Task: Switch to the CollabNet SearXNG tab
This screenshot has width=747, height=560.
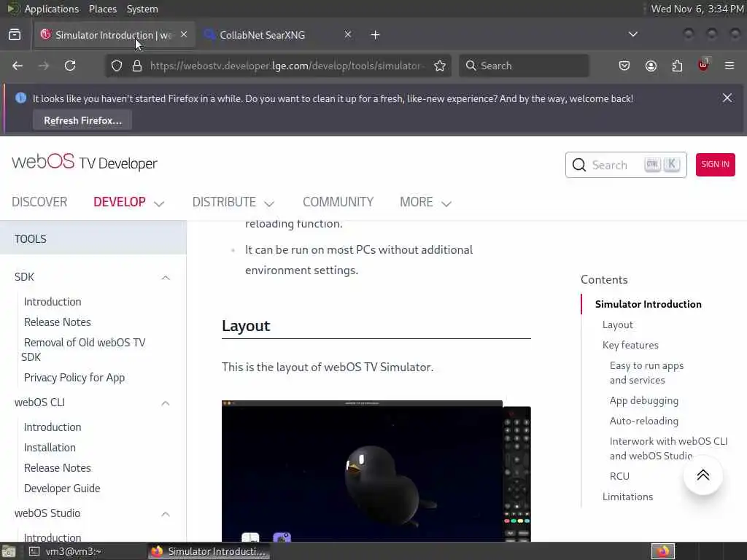Action: pos(278,35)
